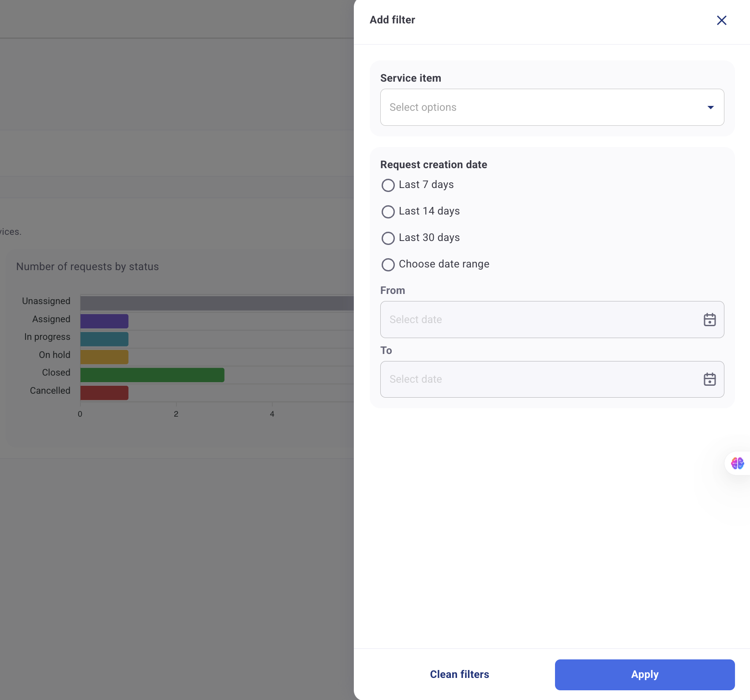Viewport: 750px width, 700px height.
Task: Click the Unassigned chart label
Action: [46, 301]
